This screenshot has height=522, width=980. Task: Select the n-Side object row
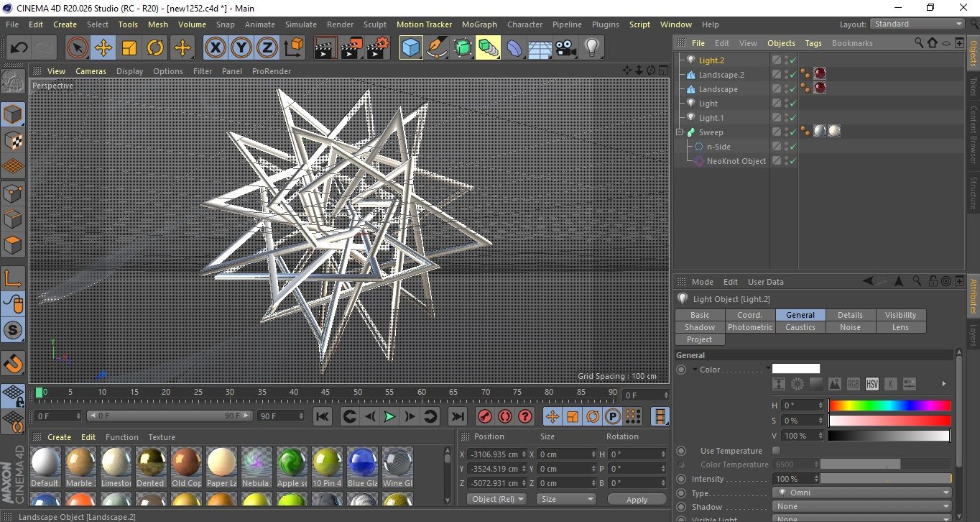[x=718, y=147]
